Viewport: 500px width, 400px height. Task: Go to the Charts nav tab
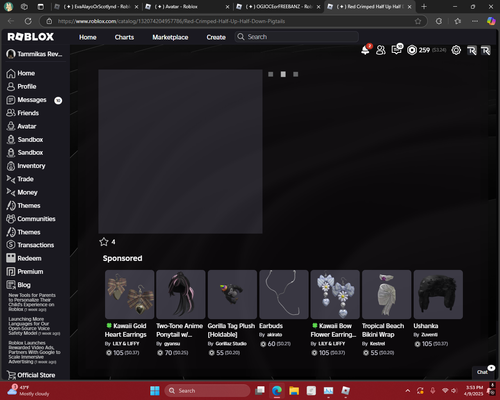point(124,37)
